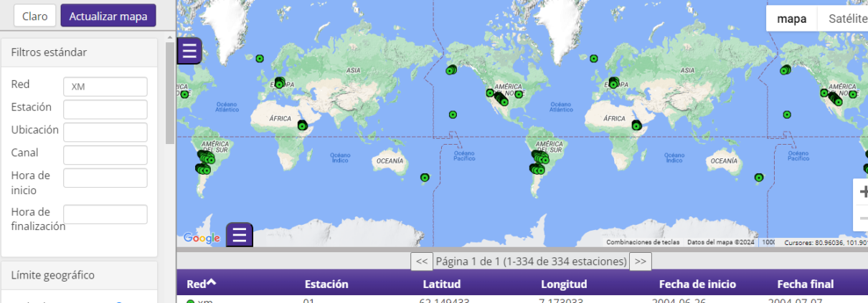
Task: Go to previous page with << button
Action: pos(422,261)
